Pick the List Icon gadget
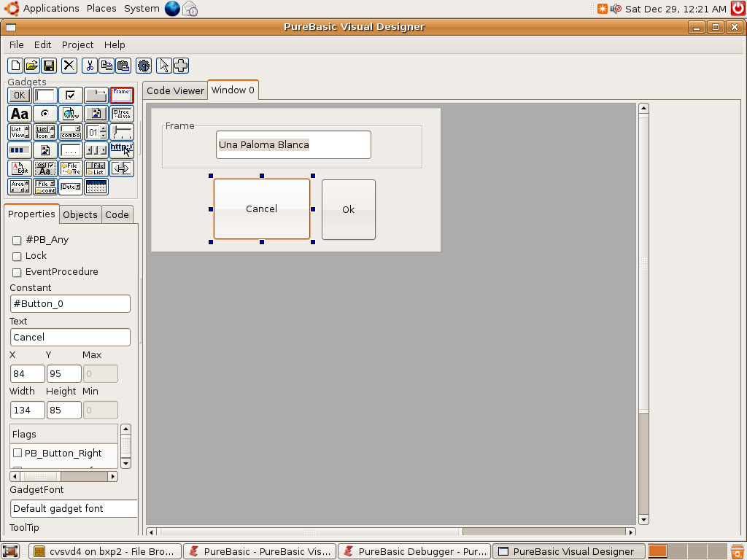 coord(45,132)
